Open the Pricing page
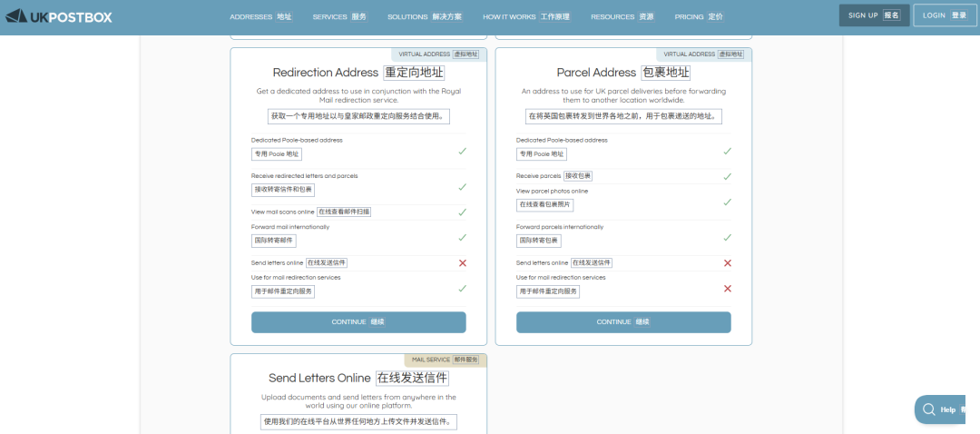The image size is (980, 434). (x=699, y=16)
